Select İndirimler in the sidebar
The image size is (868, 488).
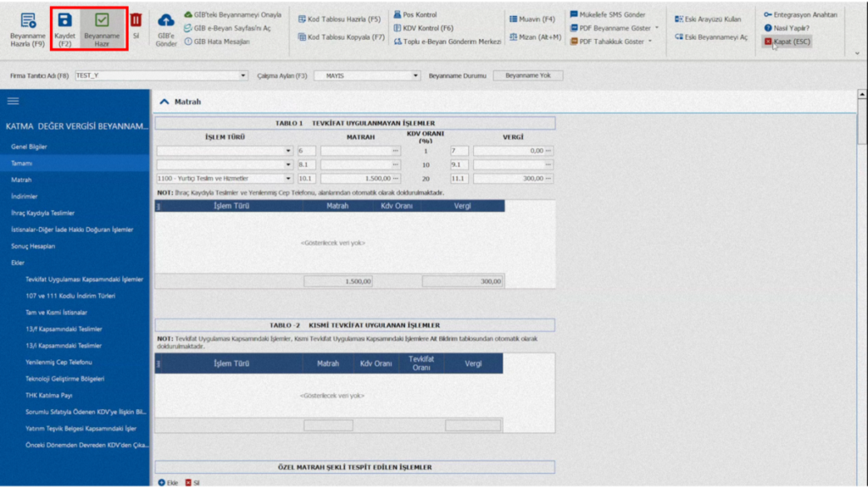pos(25,197)
